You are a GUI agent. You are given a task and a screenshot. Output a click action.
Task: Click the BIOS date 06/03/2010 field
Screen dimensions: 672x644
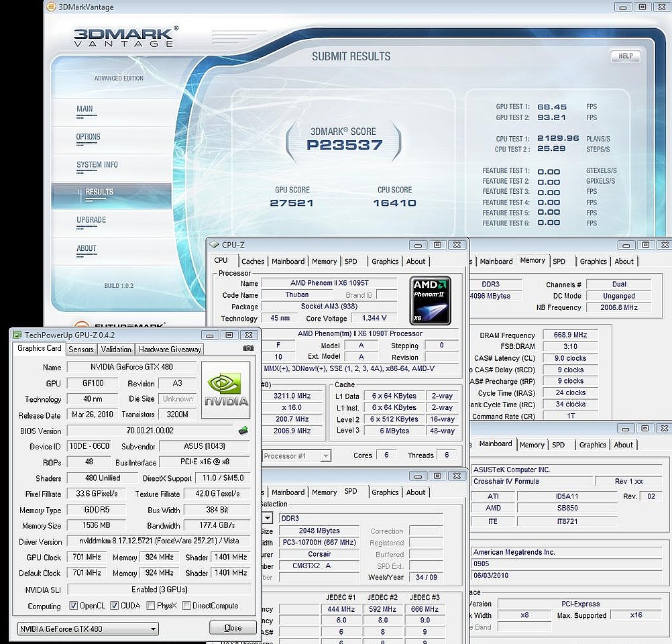tap(566, 576)
